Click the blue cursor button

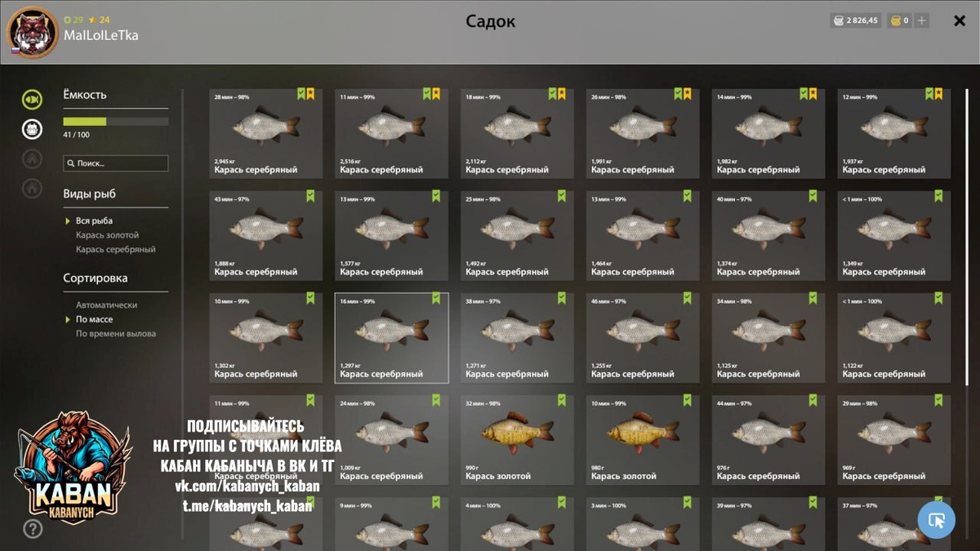coord(936,519)
